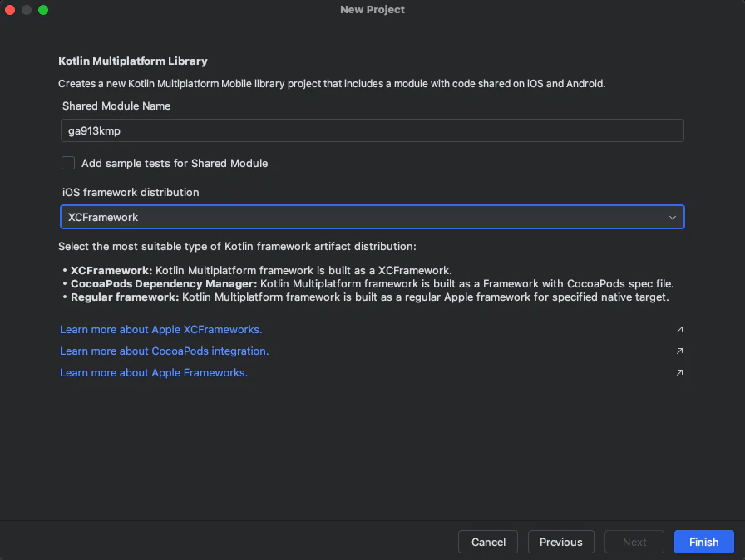The height and width of the screenshot is (560, 745).
Task: Open the iOS framework distribution dropdown
Action: pos(372,217)
